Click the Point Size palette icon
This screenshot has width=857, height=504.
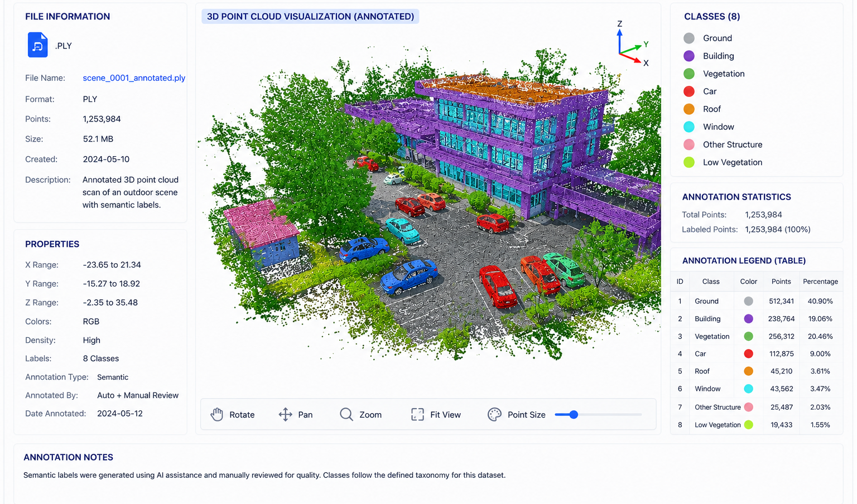494,414
